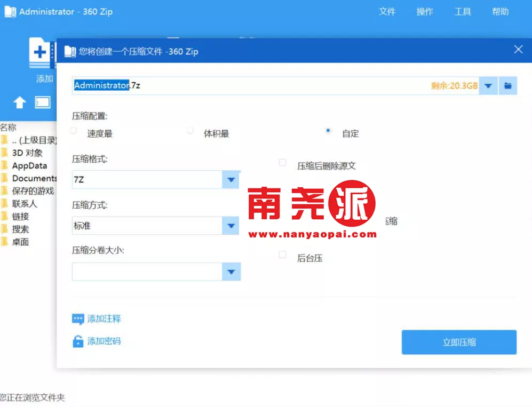The image size is (532, 407).
Task: Click the Add (添加) archive icon
Action: (42, 53)
